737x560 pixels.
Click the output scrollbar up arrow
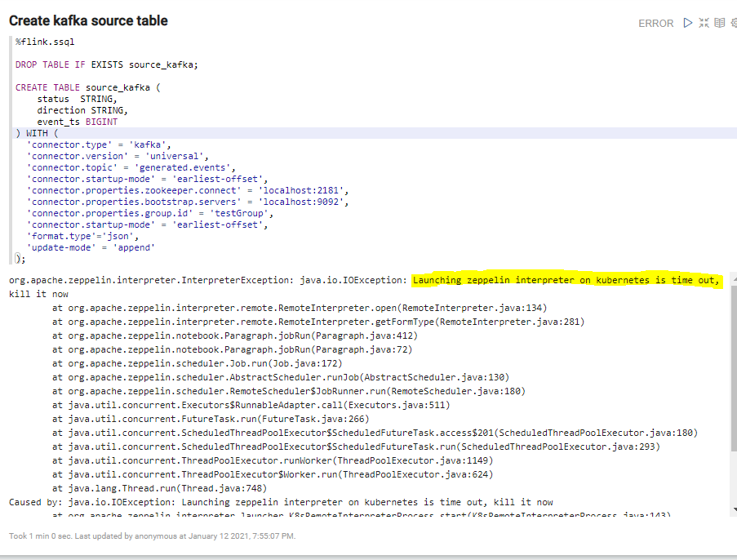734,279
